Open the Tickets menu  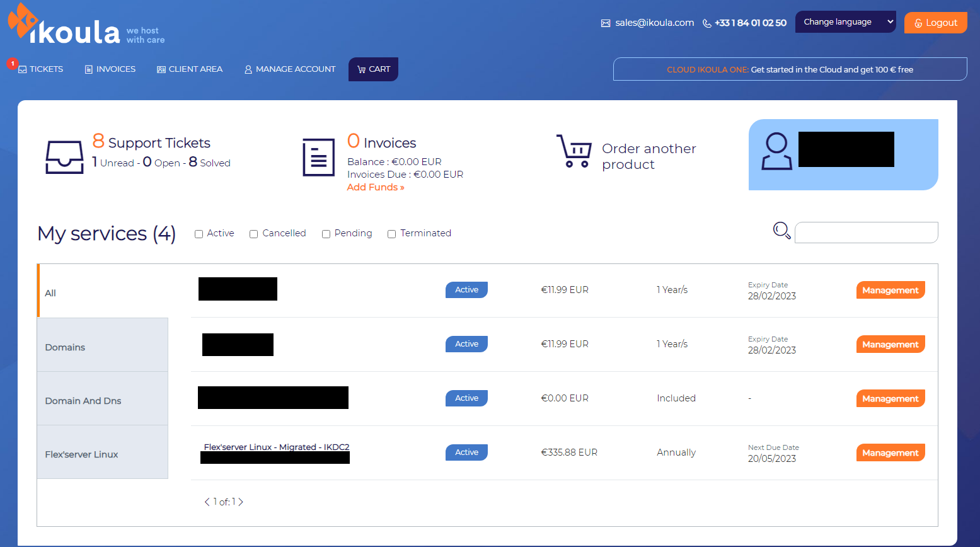41,69
